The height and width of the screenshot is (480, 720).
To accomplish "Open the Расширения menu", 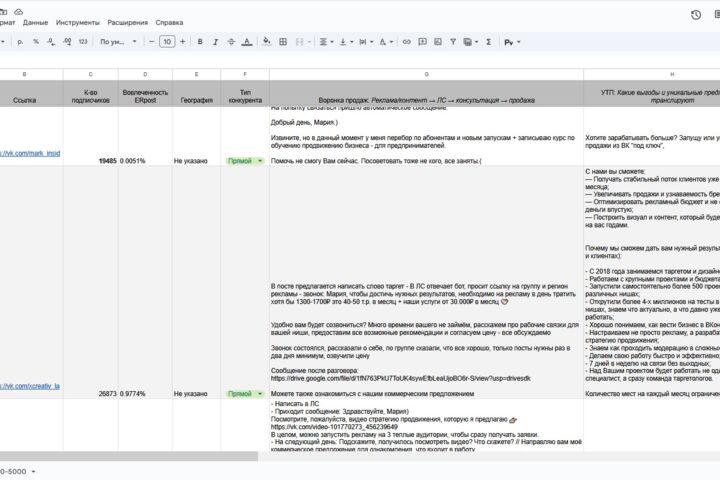I will [x=128, y=23].
